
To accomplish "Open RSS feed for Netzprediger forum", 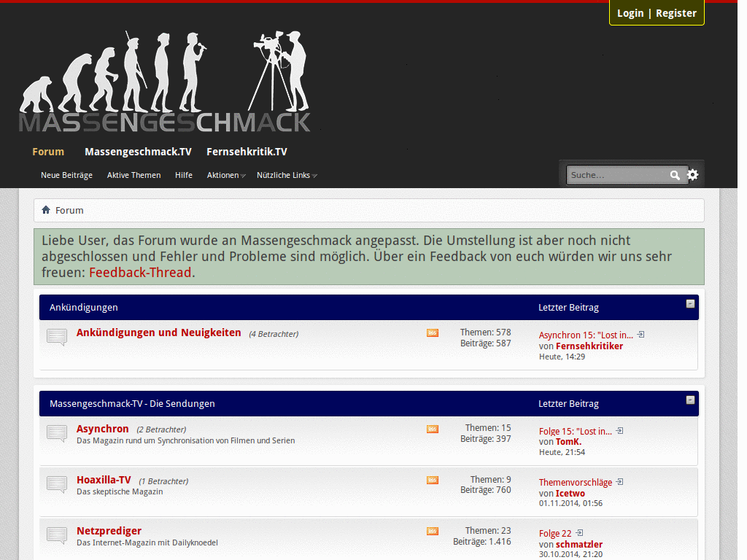I will [433, 531].
